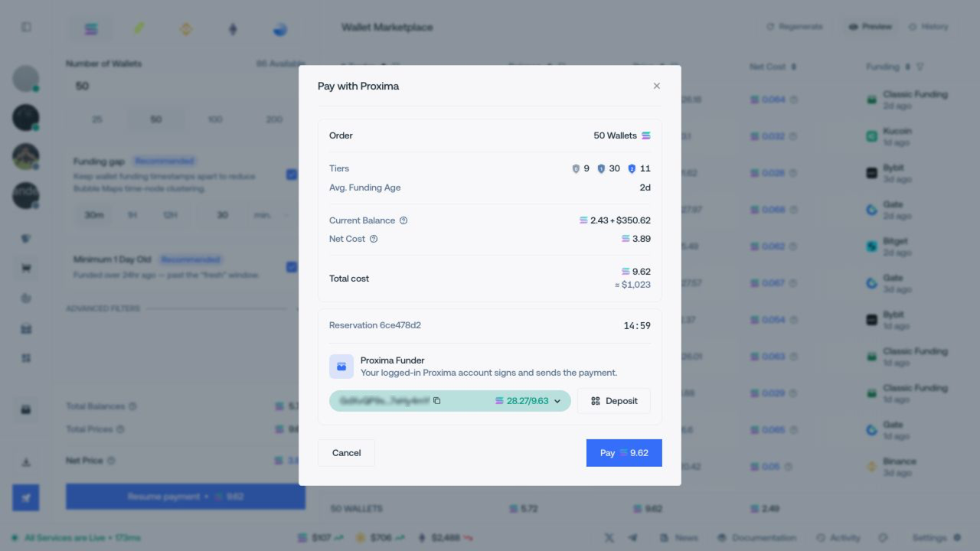Click the download icon in left sidebar
Viewport: 980px width, 551px height.
26,462
